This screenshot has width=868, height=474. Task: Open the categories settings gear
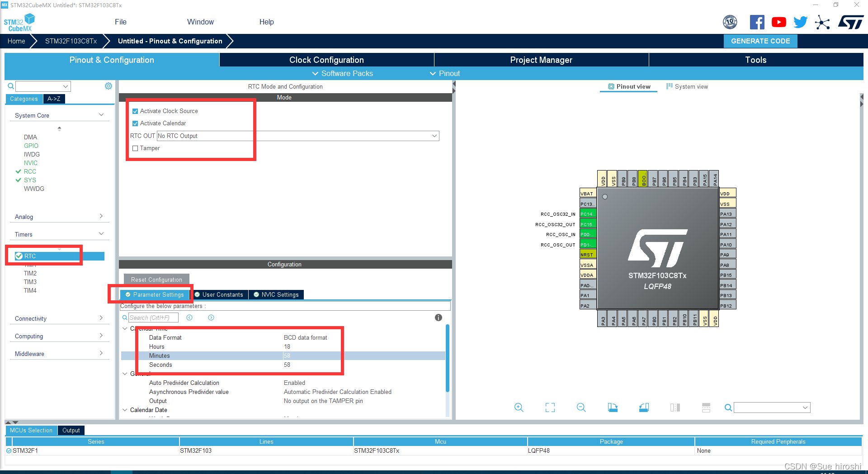(108, 86)
